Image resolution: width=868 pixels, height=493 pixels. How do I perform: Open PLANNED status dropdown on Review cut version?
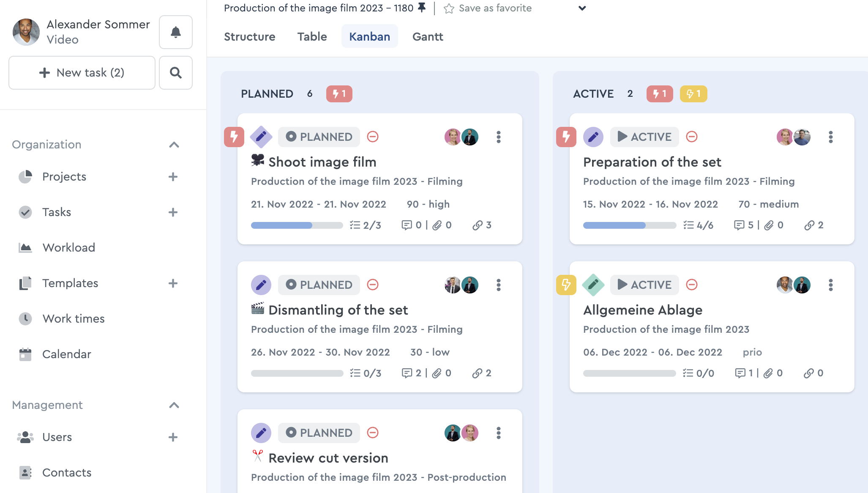(319, 433)
